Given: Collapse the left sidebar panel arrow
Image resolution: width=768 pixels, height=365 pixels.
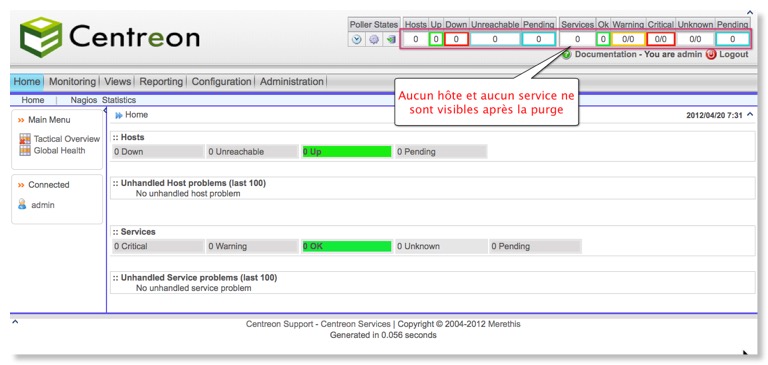Looking at the screenshot, I should click(105, 111).
